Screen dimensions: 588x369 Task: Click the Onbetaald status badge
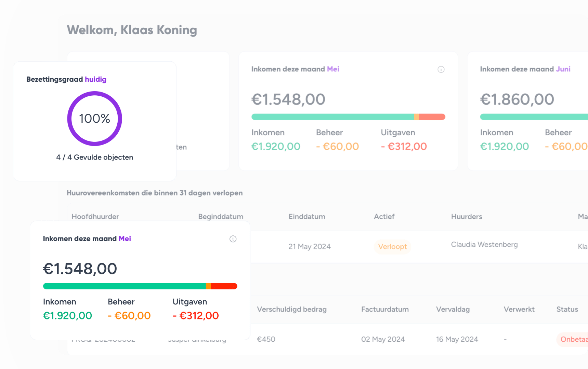coord(572,339)
